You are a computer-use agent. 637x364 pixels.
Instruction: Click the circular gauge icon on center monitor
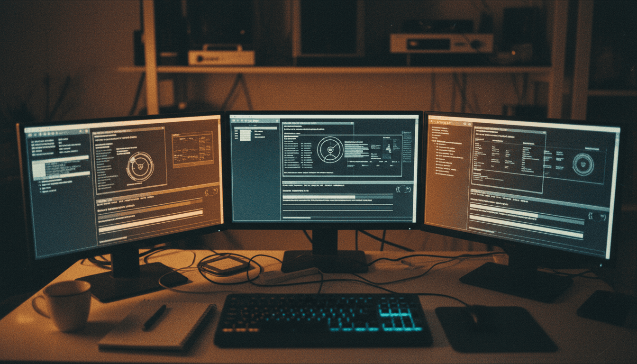330,149
